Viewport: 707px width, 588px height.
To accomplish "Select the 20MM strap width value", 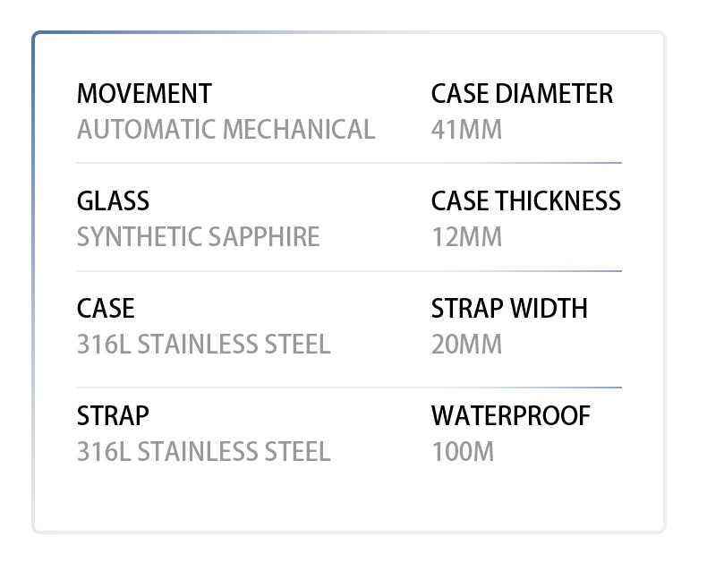I will point(466,345).
